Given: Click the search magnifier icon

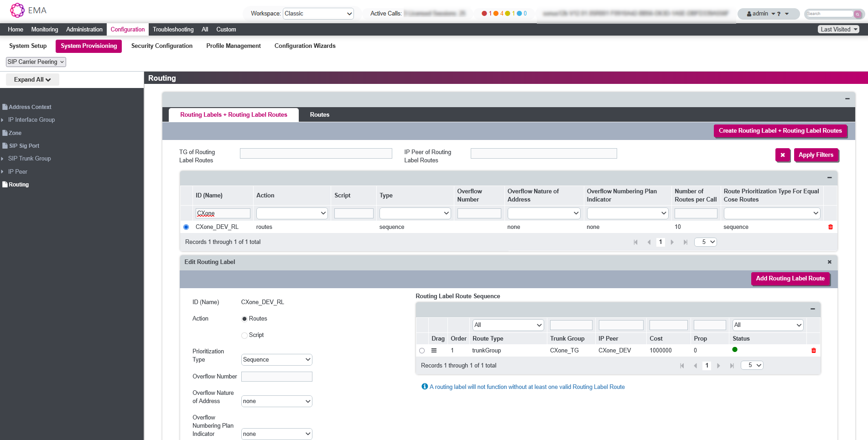Looking at the screenshot, I should (857, 14).
